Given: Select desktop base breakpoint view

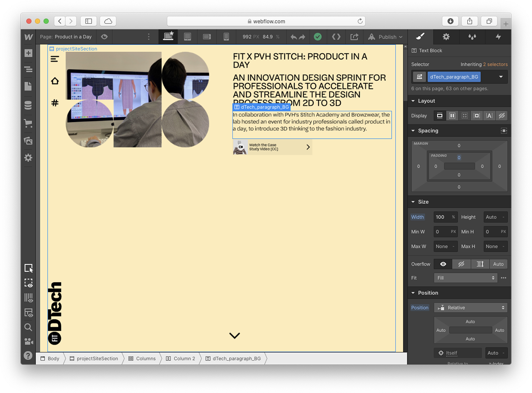Looking at the screenshot, I should (168, 36).
